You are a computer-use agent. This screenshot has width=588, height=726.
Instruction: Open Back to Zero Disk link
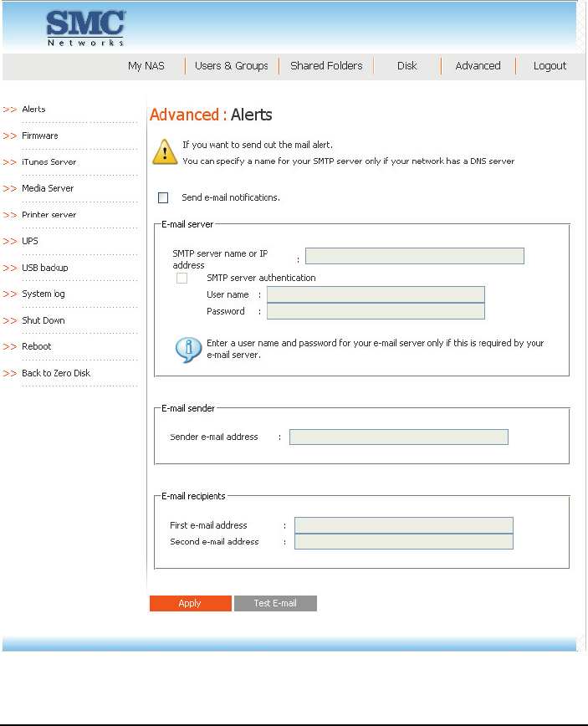click(56, 373)
